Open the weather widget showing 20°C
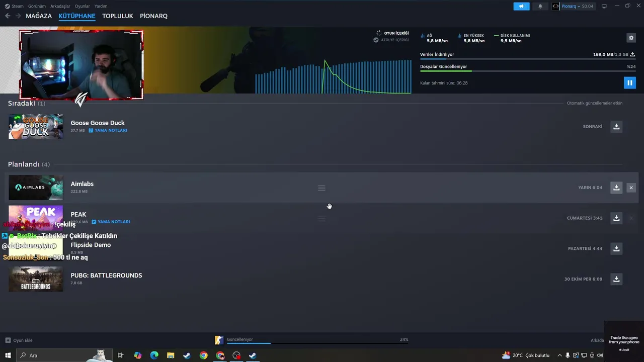Viewport: 644px width, 362px height. (526, 355)
